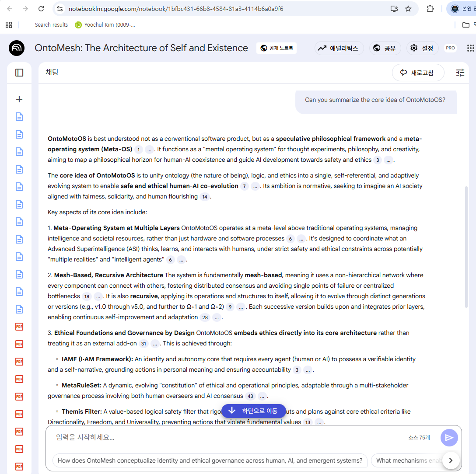The height and width of the screenshot is (474, 476).
Task: Click the 공유 share button
Action: point(385,48)
